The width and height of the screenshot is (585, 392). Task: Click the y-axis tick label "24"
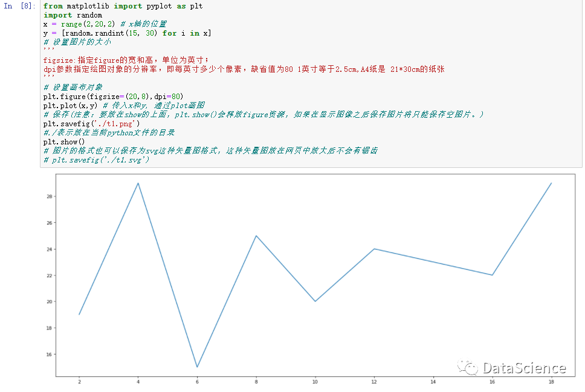[x=49, y=249]
